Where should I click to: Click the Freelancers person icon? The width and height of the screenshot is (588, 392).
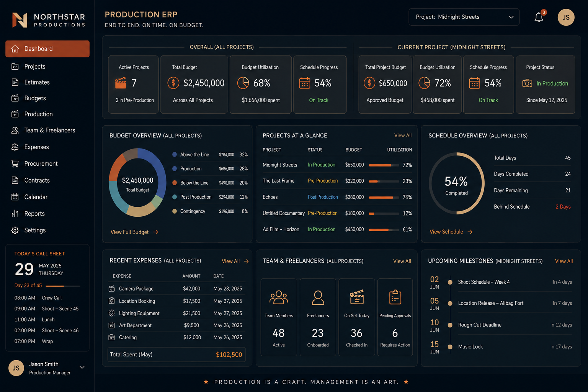[318, 297]
